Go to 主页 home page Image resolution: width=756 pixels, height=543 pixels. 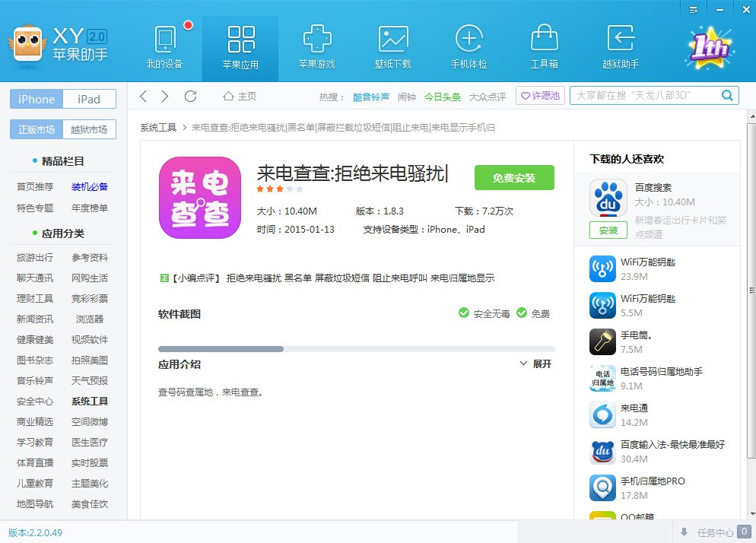pos(240,97)
